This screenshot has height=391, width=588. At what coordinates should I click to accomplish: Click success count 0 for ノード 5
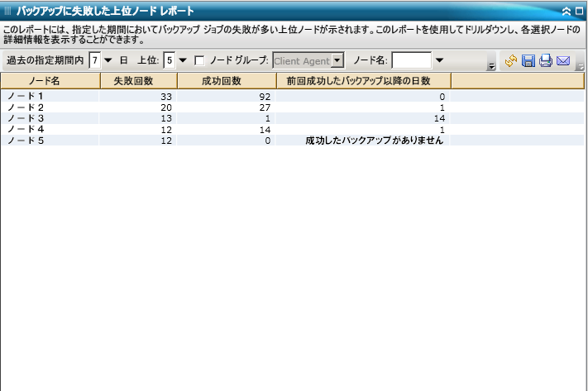coord(267,141)
